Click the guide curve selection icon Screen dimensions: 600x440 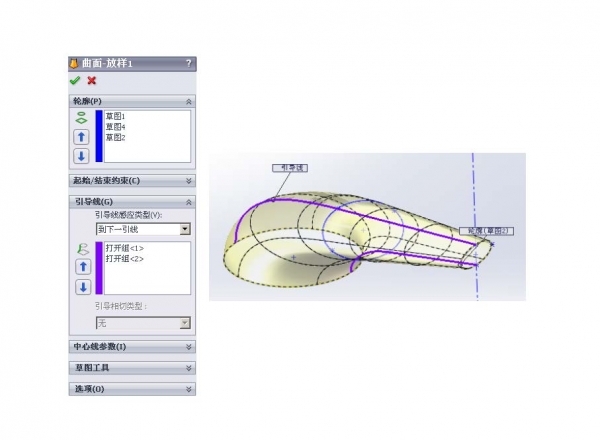83,249
